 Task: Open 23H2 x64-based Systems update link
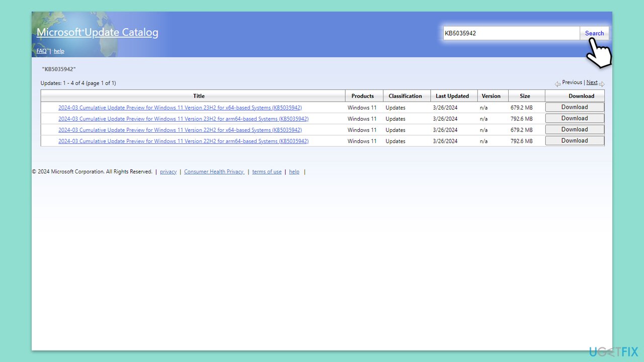click(180, 108)
